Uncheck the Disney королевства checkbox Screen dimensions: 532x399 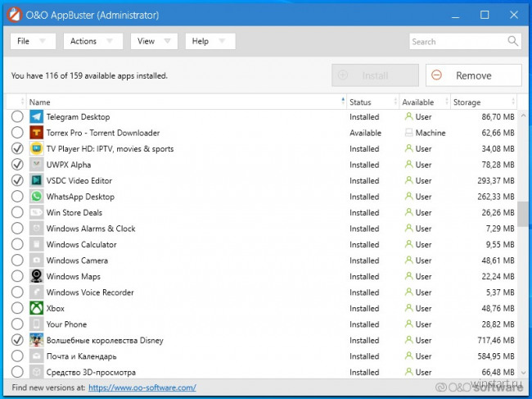[x=17, y=340]
